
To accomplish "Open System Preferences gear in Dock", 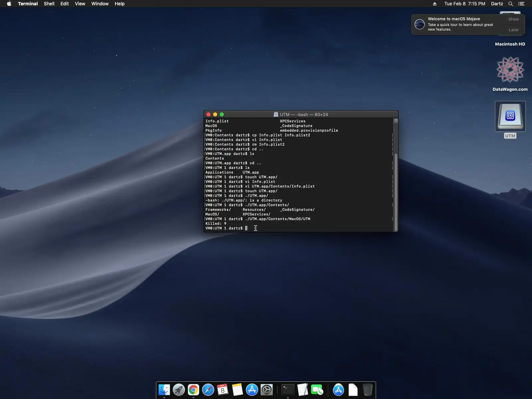I will [267, 390].
